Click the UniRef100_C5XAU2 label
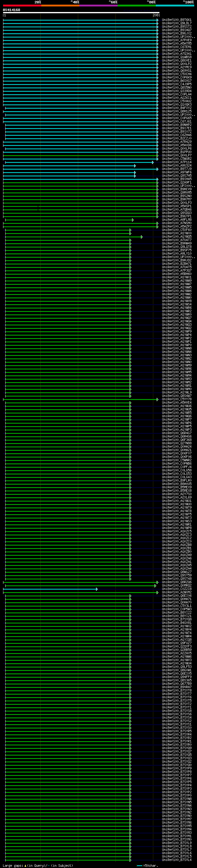The height and width of the screenshot is (868, 197). pyautogui.click(x=177, y=101)
